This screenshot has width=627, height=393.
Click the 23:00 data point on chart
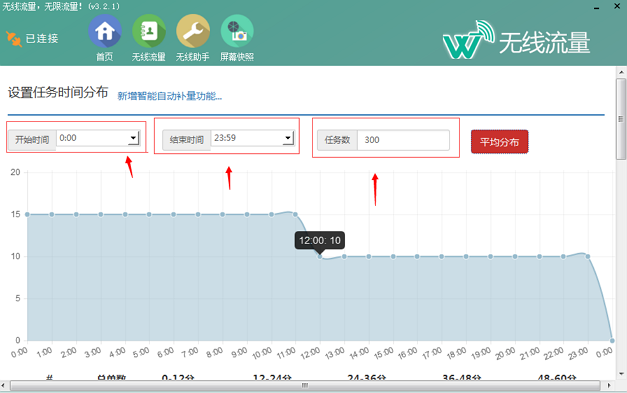coord(588,256)
